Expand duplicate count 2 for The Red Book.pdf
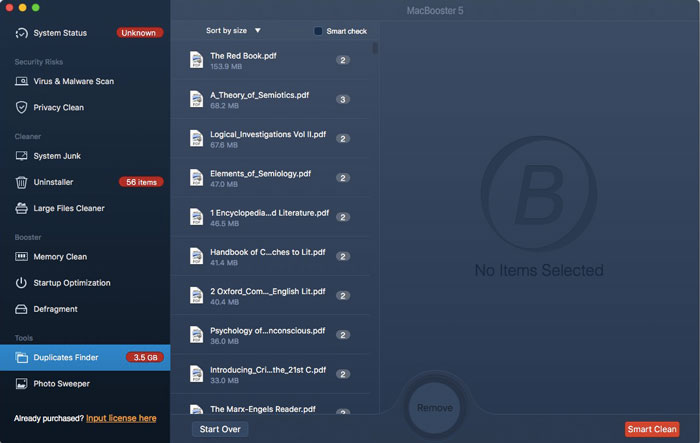Image resolution: width=700 pixels, height=443 pixels. (343, 60)
